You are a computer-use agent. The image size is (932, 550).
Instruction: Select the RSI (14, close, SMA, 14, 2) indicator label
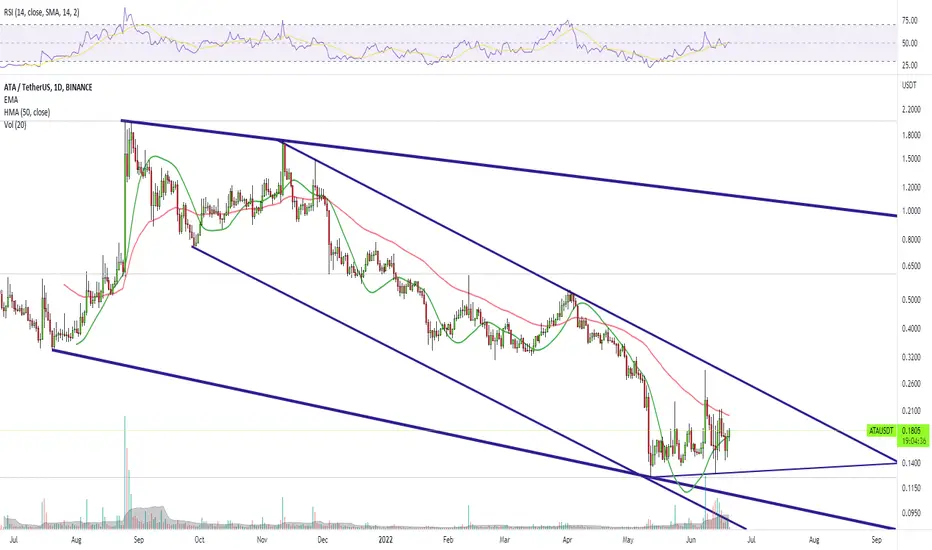pyautogui.click(x=41, y=12)
